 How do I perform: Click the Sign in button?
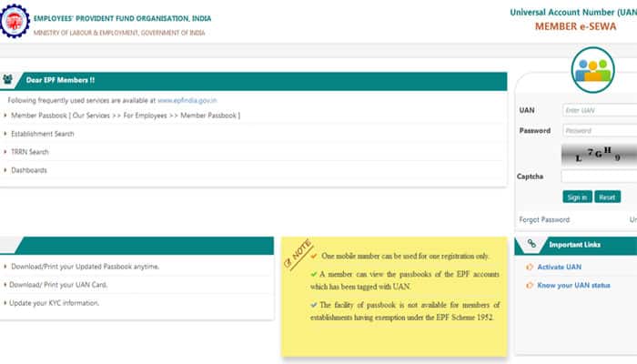click(x=577, y=197)
